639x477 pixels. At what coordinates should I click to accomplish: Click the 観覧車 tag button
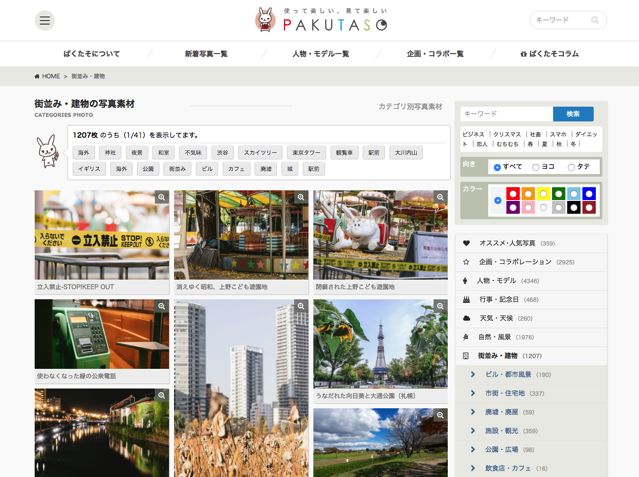tap(344, 152)
